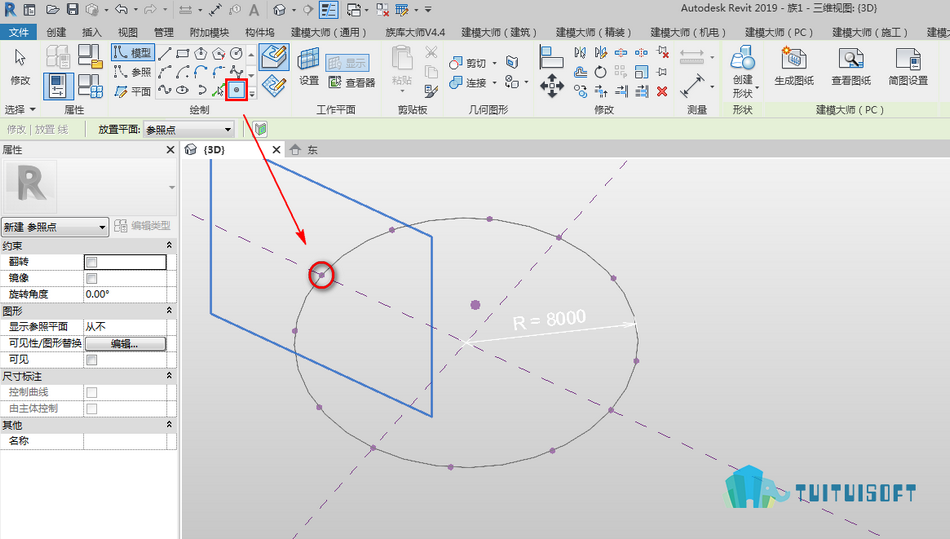The image size is (950, 539).
Task: Click the 模型 line button
Action: (x=133, y=53)
